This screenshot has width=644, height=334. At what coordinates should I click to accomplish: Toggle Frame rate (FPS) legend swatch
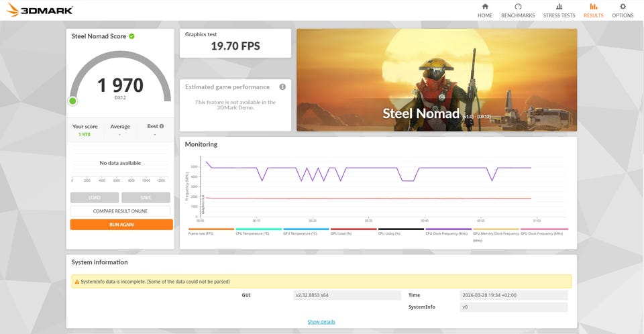click(x=211, y=229)
